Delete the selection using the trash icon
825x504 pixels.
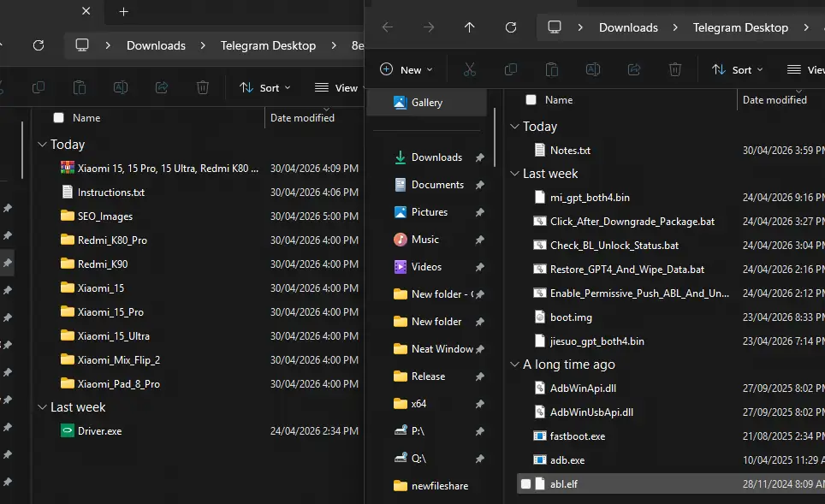tap(675, 69)
